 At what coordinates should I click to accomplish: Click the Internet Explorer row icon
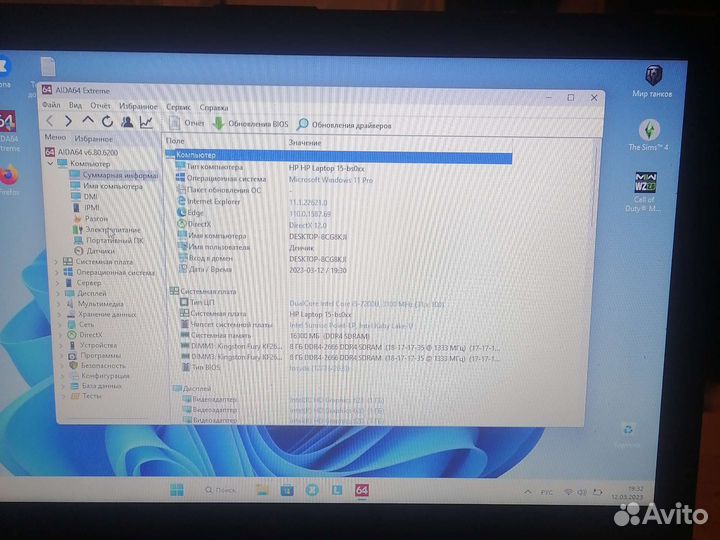(181, 201)
